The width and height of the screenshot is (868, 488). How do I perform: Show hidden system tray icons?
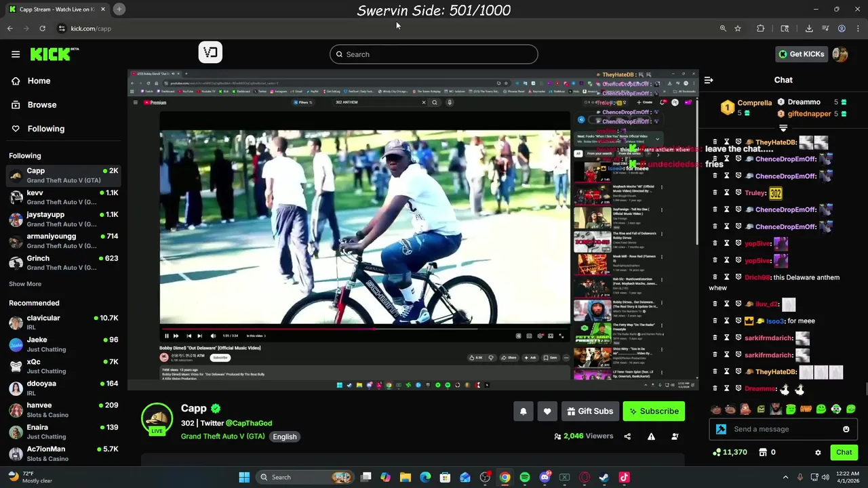[x=785, y=477]
